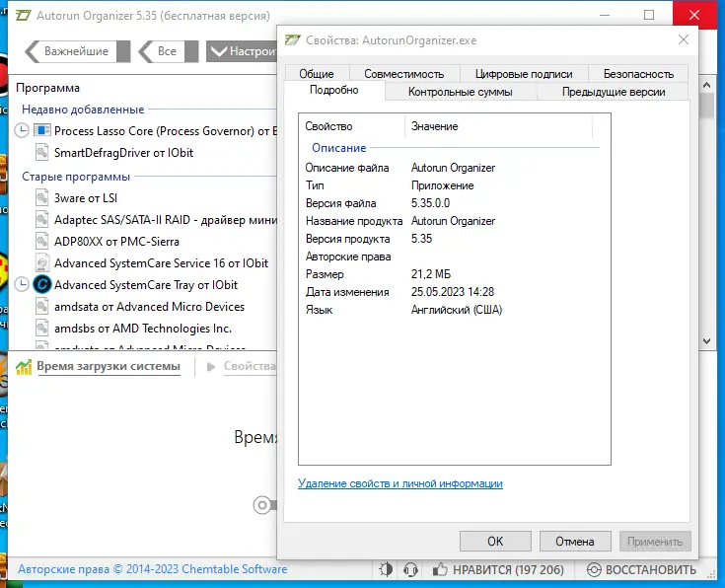The image size is (725, 588).
Task: Click the amdsata driver file icon
Action: [x=42, y=307]
